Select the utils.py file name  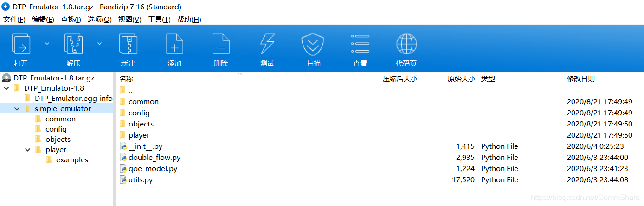tap(141, 180)
